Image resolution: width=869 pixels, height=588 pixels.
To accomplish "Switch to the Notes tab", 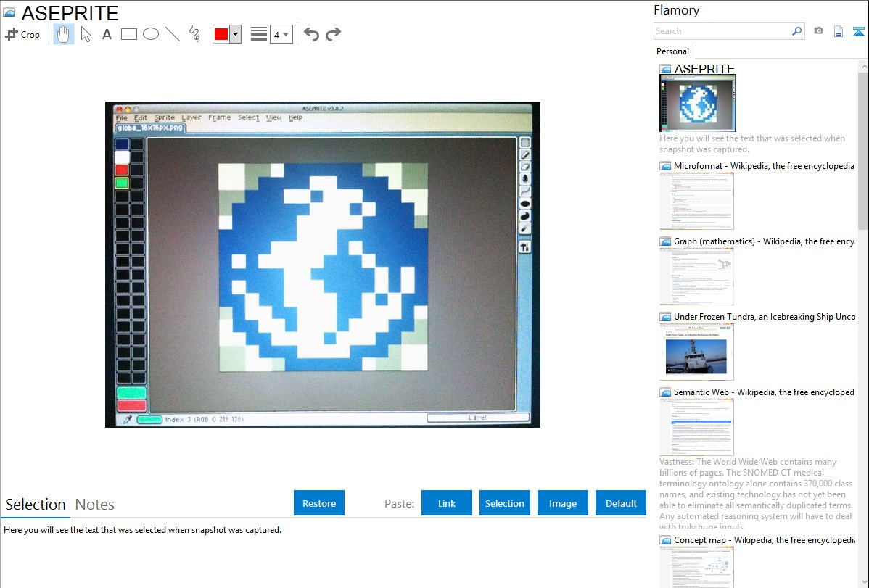I will click(95, 505).
